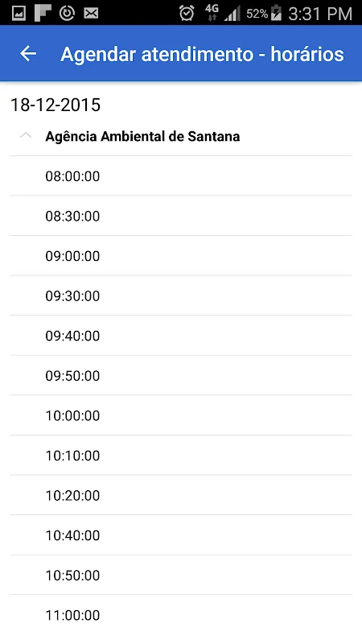Tap the signal strength icon
Screen dimensions: 362x644
pos(232,14)
